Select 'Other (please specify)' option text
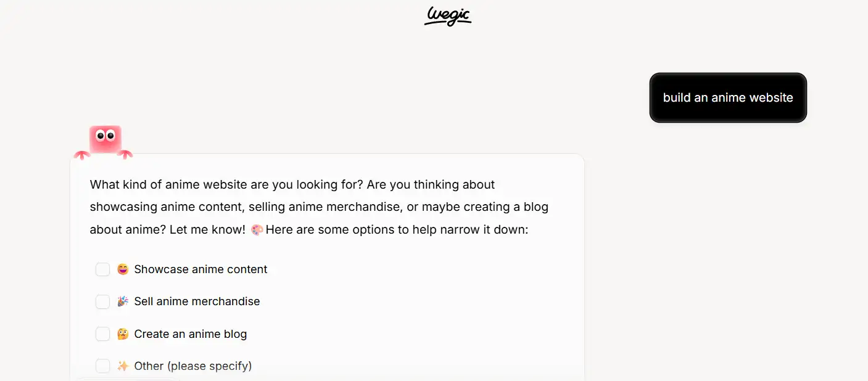Viewport: 868px width, 381px height. click(193, 366)
